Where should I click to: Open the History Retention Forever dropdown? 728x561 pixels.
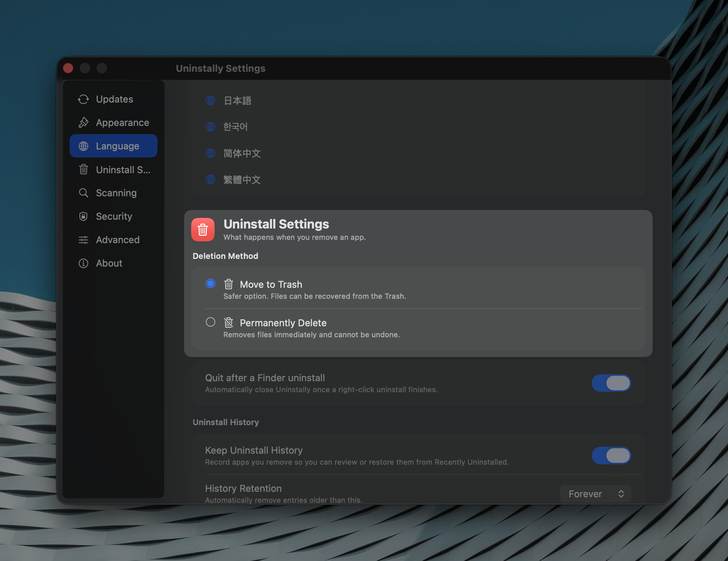595,494
